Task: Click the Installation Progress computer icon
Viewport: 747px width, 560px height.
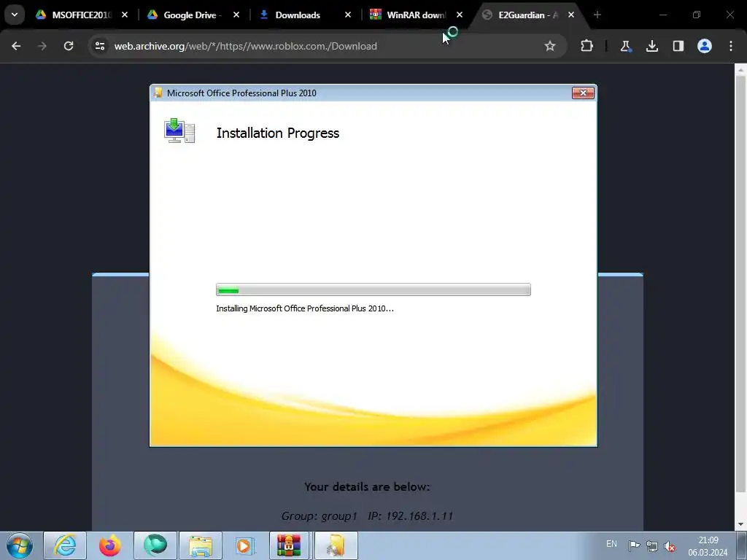Action: click(x=179, y=131)
